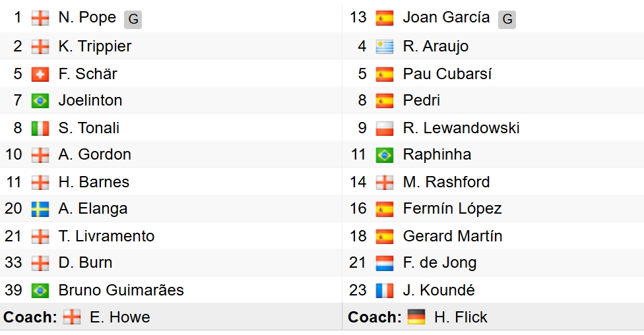Click the Uruguay flag beside R. Araujo
This screenshot has width=644, height=335.
pos(385,47)
